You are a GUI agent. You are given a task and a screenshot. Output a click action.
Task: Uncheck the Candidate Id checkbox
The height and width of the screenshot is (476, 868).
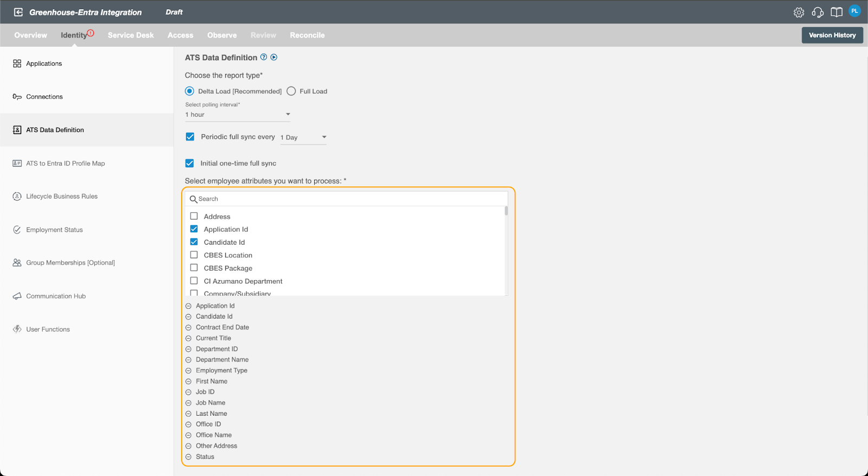pyautogui.click(x=194, y=242)
